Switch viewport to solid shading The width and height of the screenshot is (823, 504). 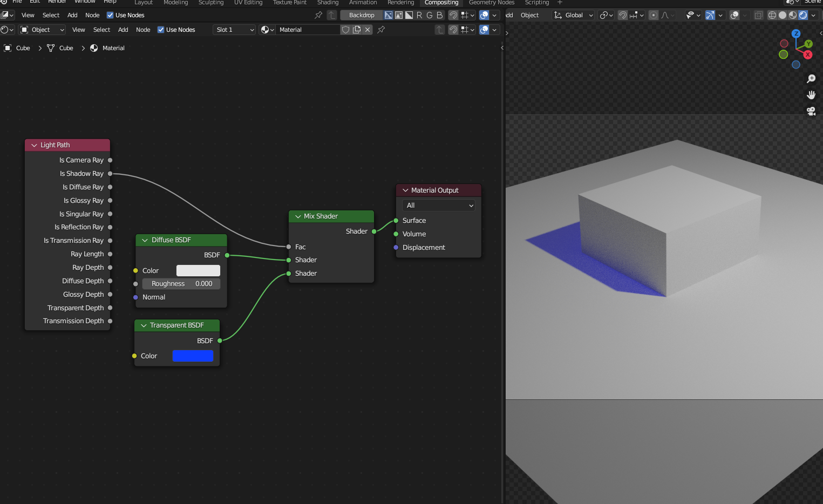tap(783, 15)
